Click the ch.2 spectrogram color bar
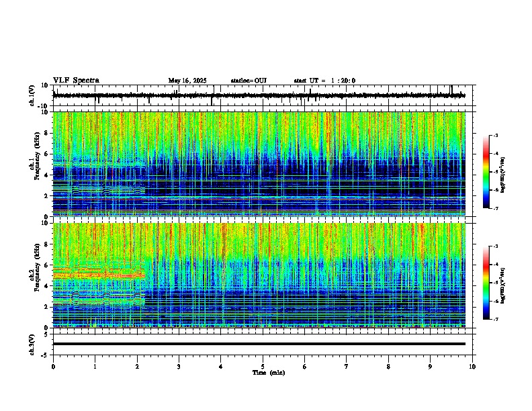532x411 pixels. 486,283
